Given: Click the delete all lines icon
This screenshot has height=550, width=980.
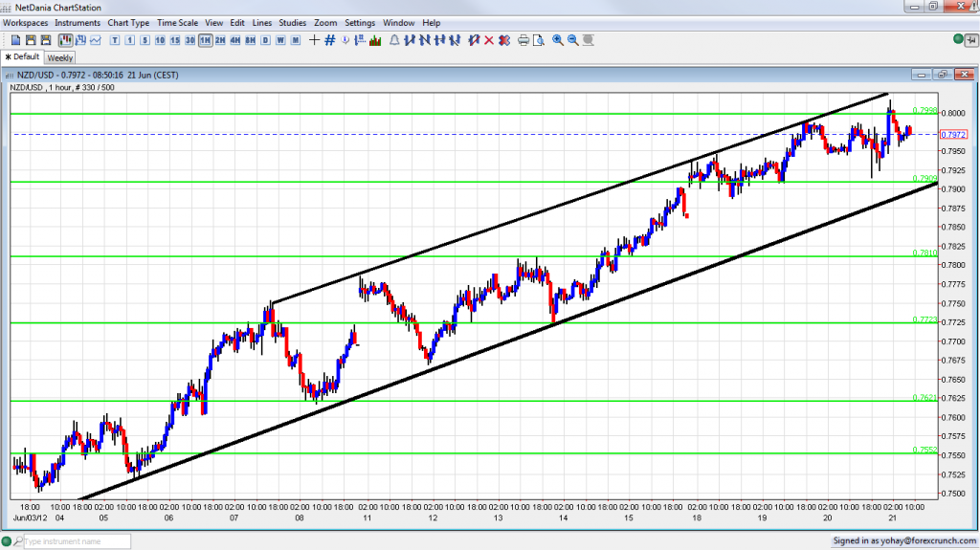Looking at the screenshot, I should pos(504,40).
